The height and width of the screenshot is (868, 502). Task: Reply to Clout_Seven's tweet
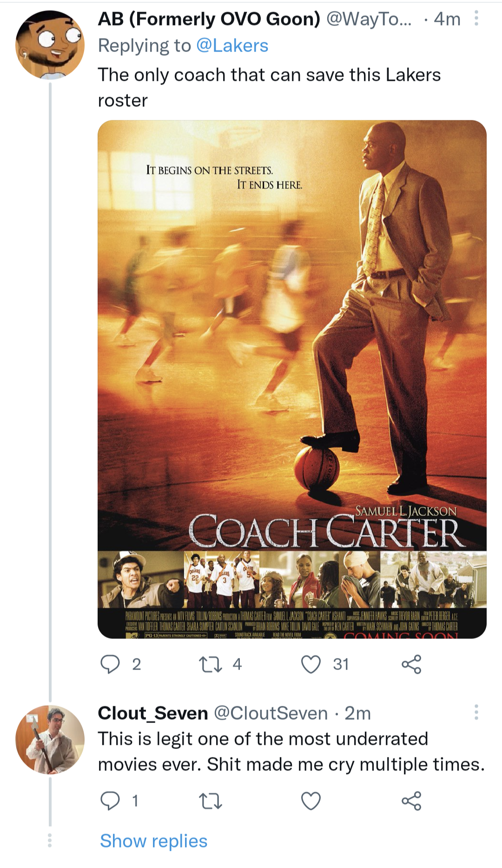pyautogui.click(x=110, y=801)
